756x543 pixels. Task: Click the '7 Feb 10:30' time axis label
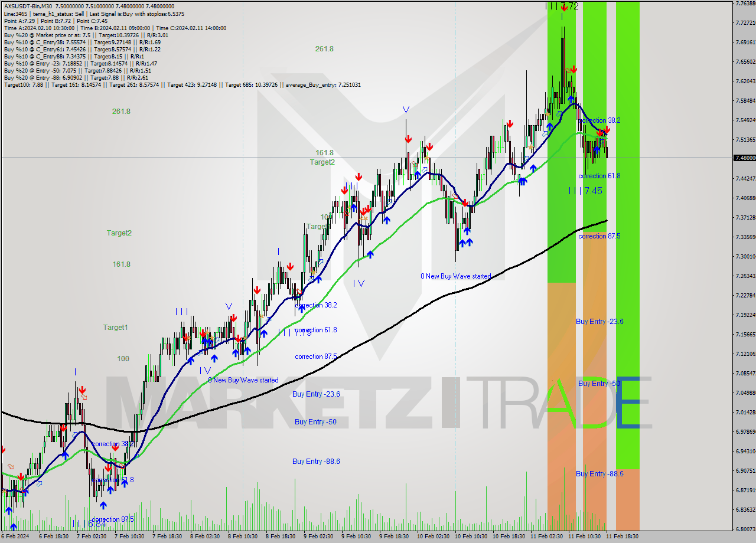coord(129,537)
